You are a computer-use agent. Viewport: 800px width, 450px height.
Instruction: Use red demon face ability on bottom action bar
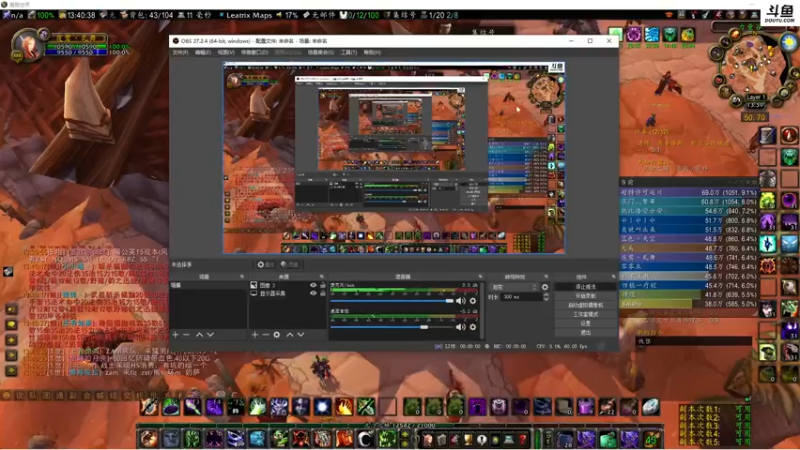(x=300, y=439)
